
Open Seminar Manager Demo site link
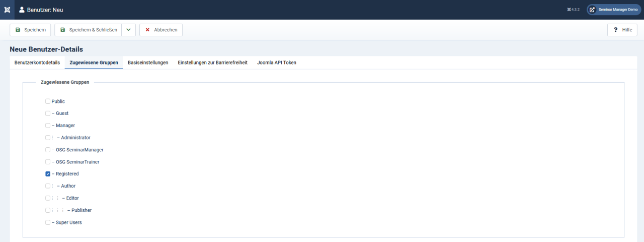pos(614,10)
